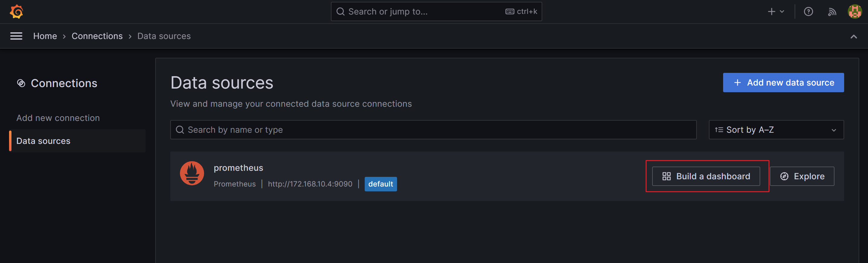Click the Prometheus flame logo
This screenshot has width=868, height=263.
pyautogui.click(x=192, y=173)
